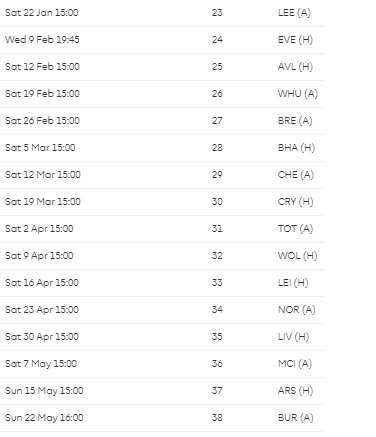Click the BUR (A) final fixture
The width and height of the screenshot is (376, 437).
tap(296, 418)
